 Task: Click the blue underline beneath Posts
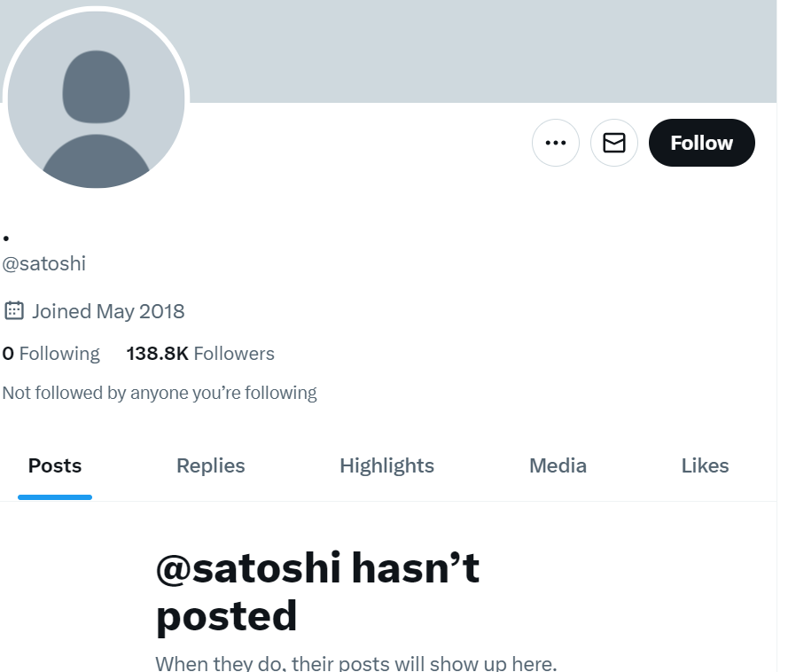[55, 497]
